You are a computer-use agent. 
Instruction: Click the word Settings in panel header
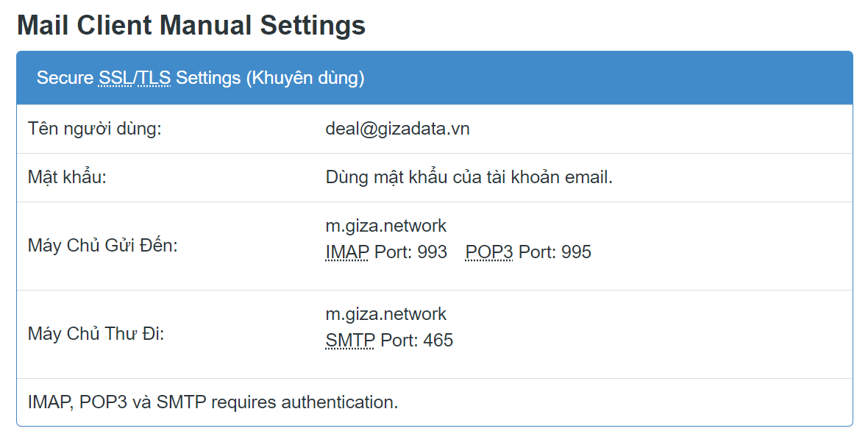coord(208,77)
